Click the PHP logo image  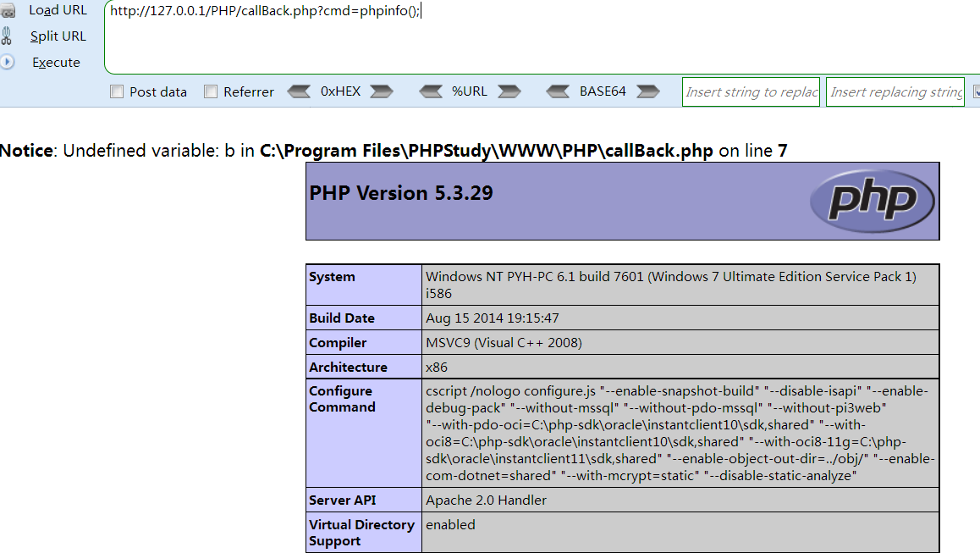click(872, 201)
